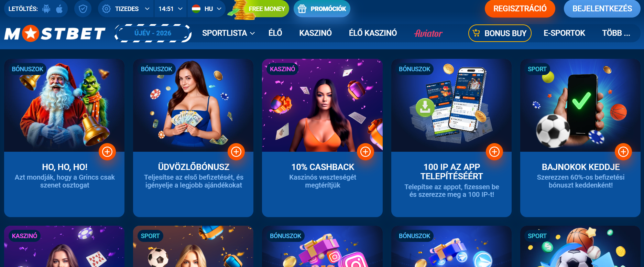644x267 pixels.
Task: Click the Bejelentkezés login button
Action: pos(602,9)
